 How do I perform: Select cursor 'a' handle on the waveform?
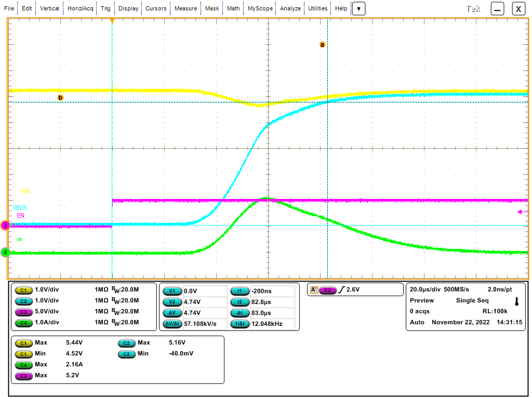pos(322,45)
